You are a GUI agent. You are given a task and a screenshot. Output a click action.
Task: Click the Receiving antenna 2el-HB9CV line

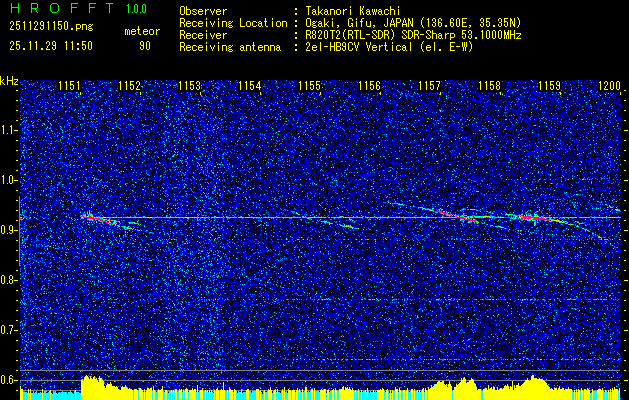coord(388,47)
